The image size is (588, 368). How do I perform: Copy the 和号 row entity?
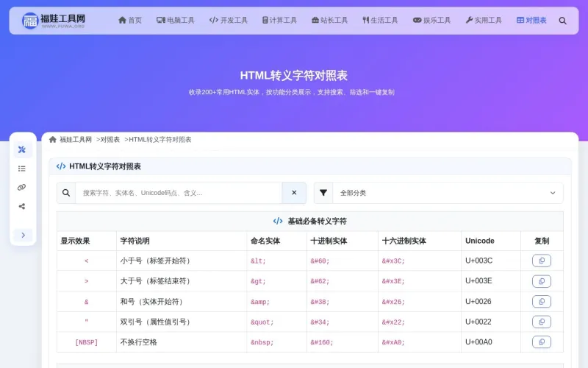(x=542, y=302)
